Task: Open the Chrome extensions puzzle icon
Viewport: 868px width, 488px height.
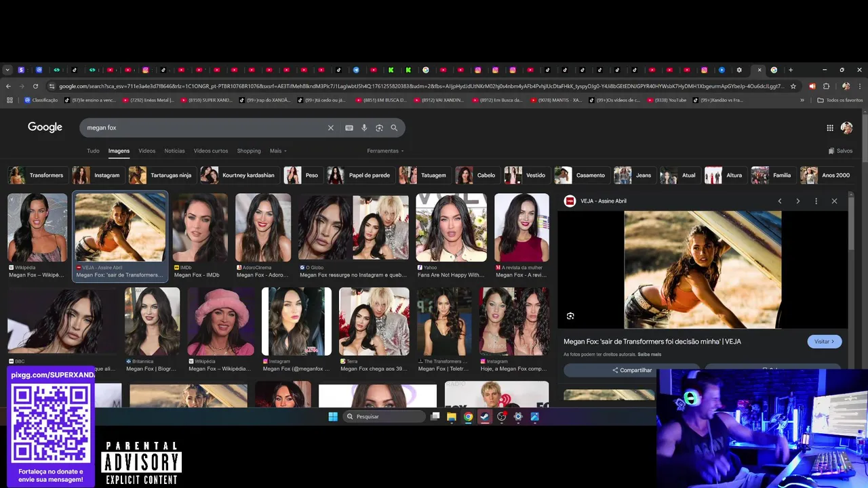Action: tap(826, 86)
